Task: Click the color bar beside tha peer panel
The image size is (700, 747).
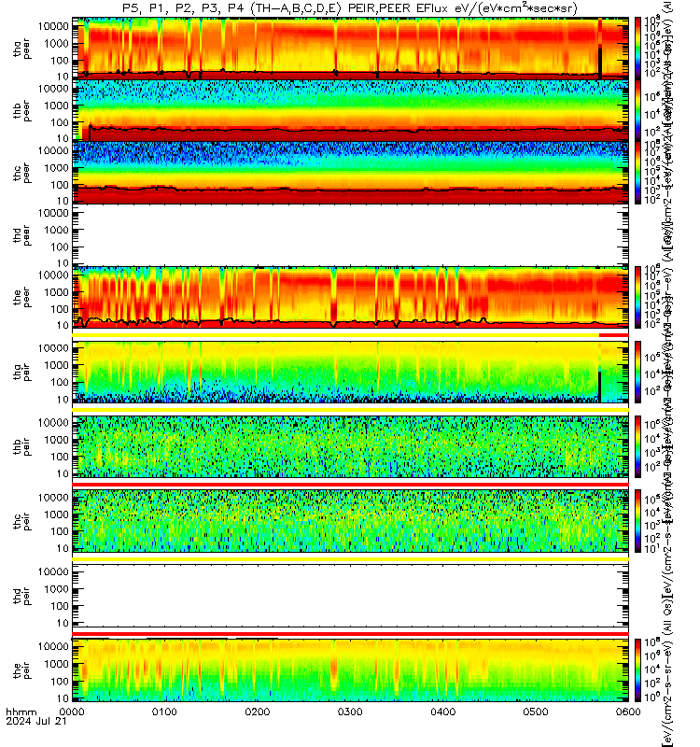Action: click(x=638, y=49)
